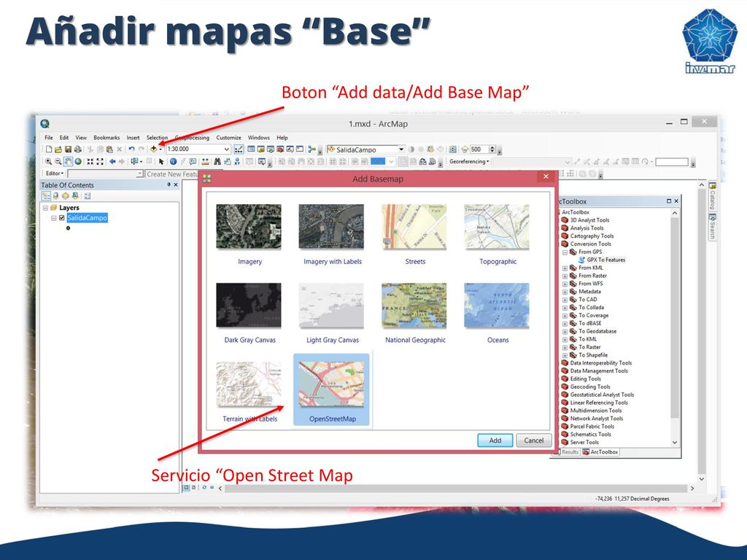
Task: Click the 500 value input field
Action: coord(479,149)
